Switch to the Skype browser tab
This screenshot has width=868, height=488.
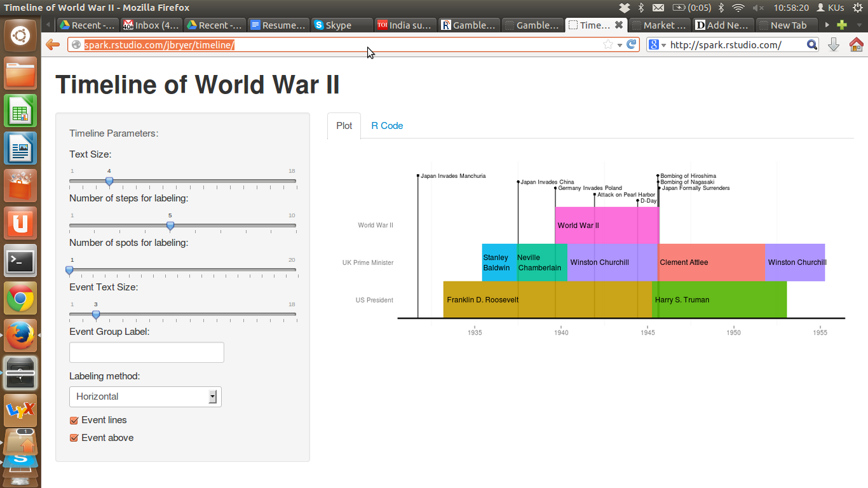tap(342, 25)
